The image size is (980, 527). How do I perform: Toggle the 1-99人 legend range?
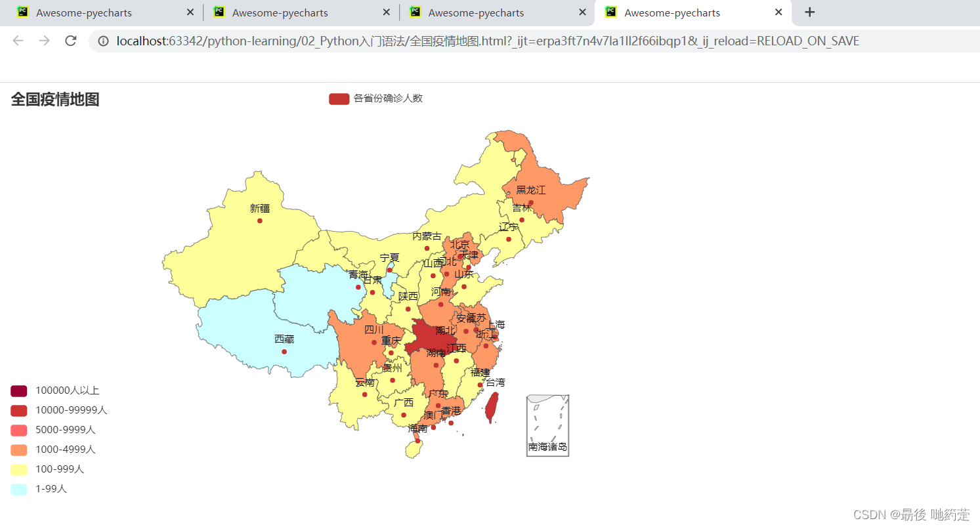coord(39,489)
